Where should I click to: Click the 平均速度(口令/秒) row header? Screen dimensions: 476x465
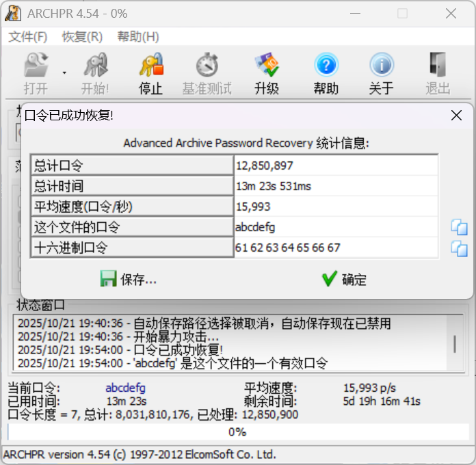133,207
